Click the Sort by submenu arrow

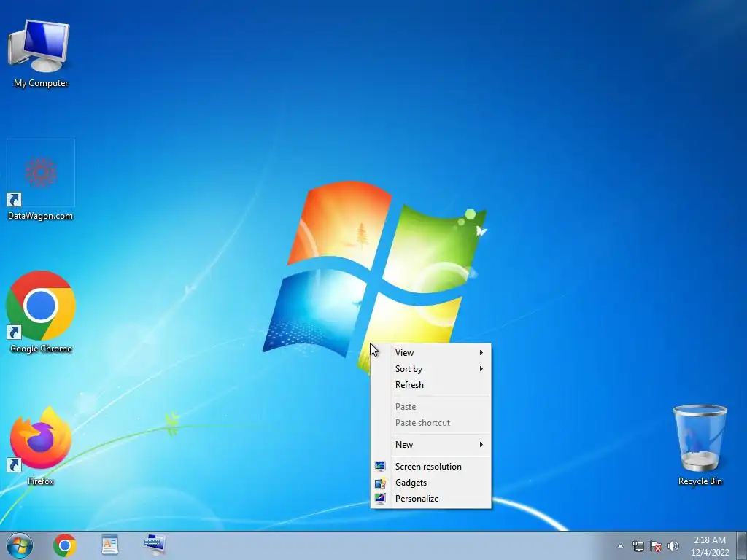point(481,369)
